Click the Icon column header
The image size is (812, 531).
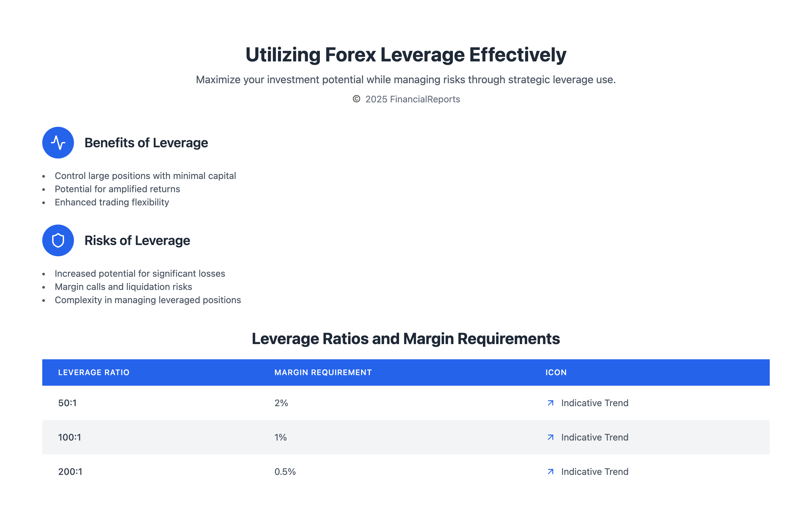click(x=556, y=372)
